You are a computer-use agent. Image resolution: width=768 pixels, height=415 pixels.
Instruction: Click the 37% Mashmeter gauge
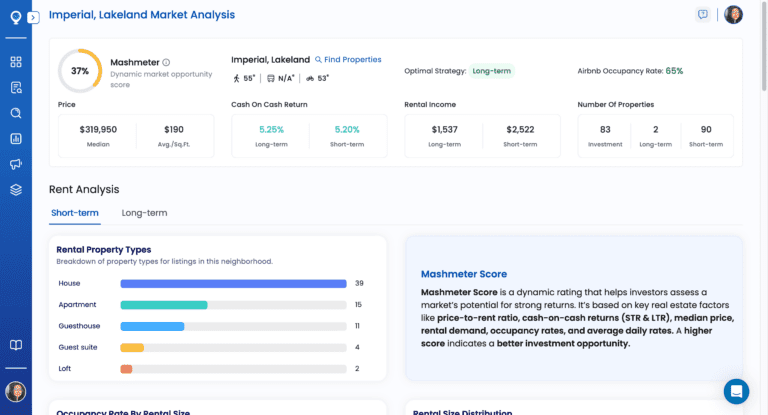pos(80,71)
